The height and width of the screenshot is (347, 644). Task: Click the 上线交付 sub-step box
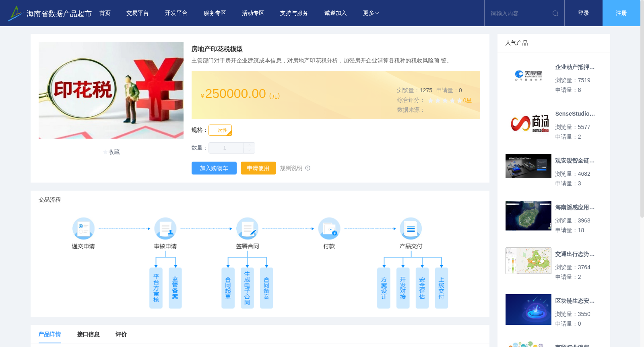[442, 288]
